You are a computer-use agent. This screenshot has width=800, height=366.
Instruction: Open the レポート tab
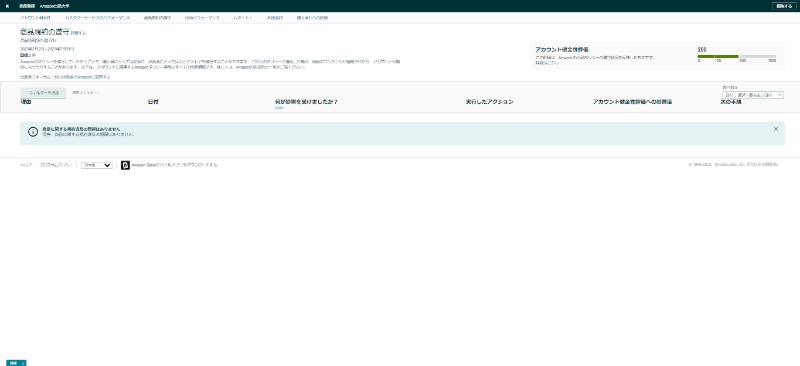coord(243,18)
